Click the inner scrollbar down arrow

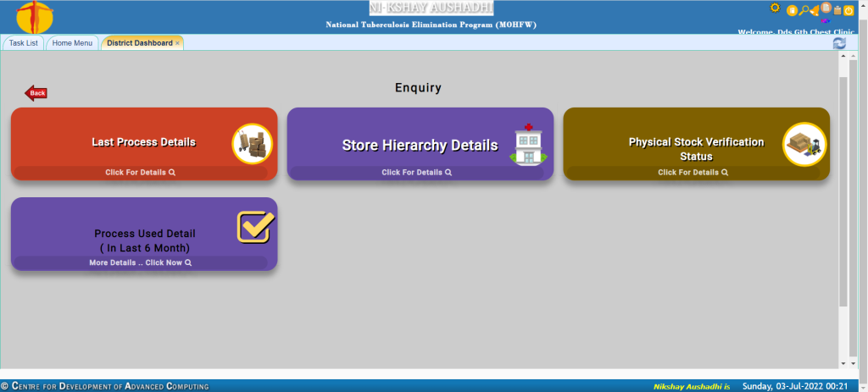tap(843, 363)
